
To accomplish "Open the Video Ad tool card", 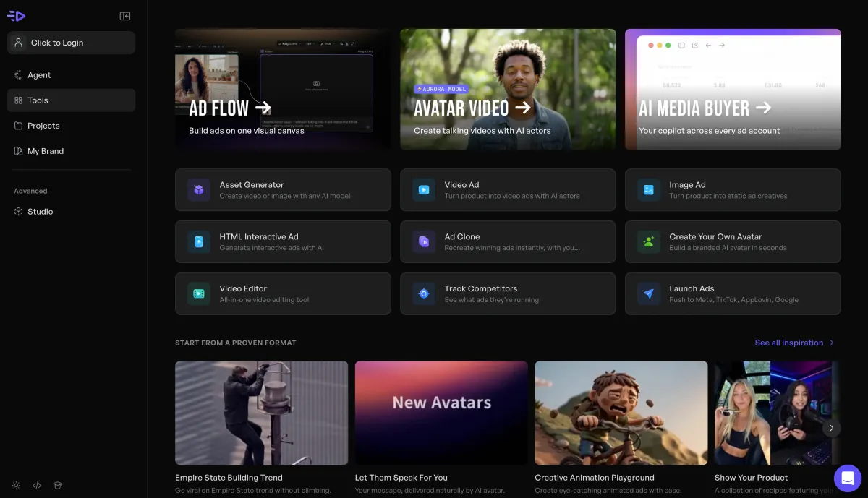I will point(508,190).
